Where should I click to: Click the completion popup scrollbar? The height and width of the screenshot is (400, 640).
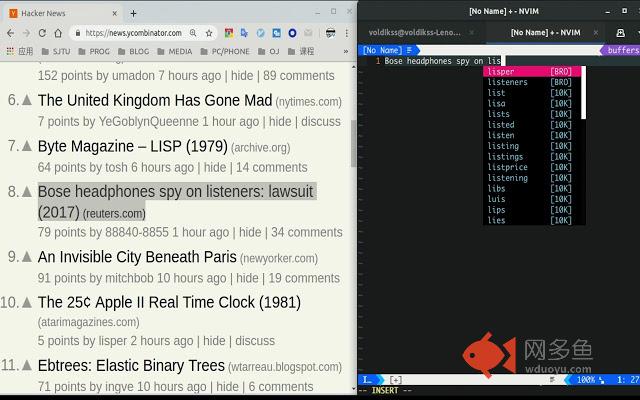pyautogui.click(x=583, y=93)
